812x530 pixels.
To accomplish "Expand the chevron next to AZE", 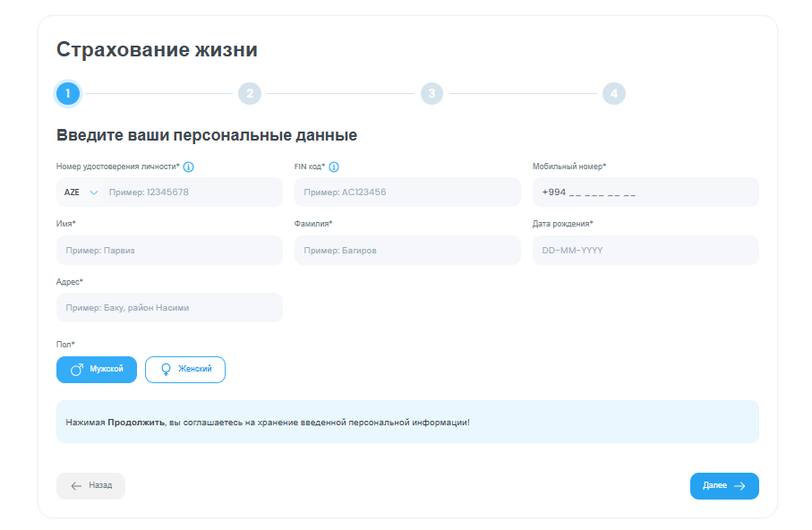I will coord(94,192).
